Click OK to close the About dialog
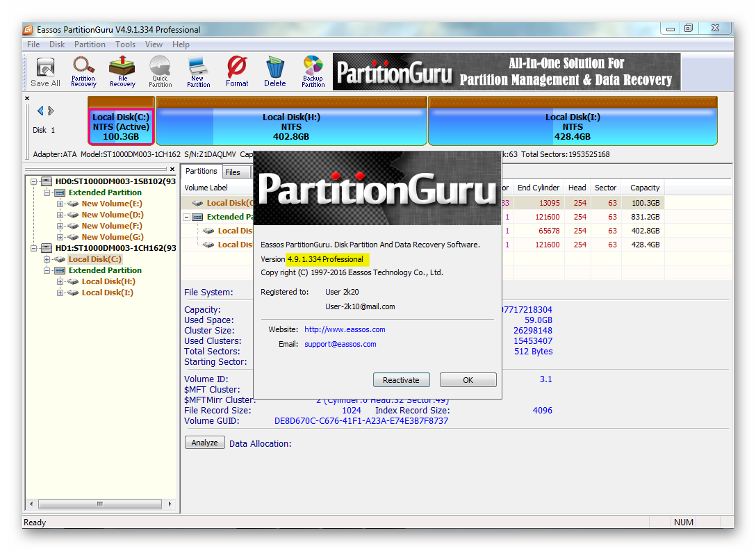 point(468,380)
